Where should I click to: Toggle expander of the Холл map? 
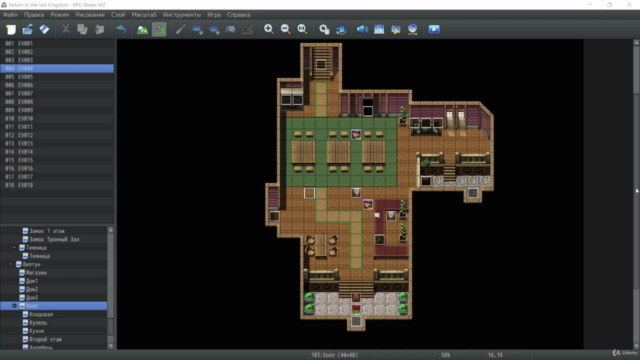click(14, 306)
